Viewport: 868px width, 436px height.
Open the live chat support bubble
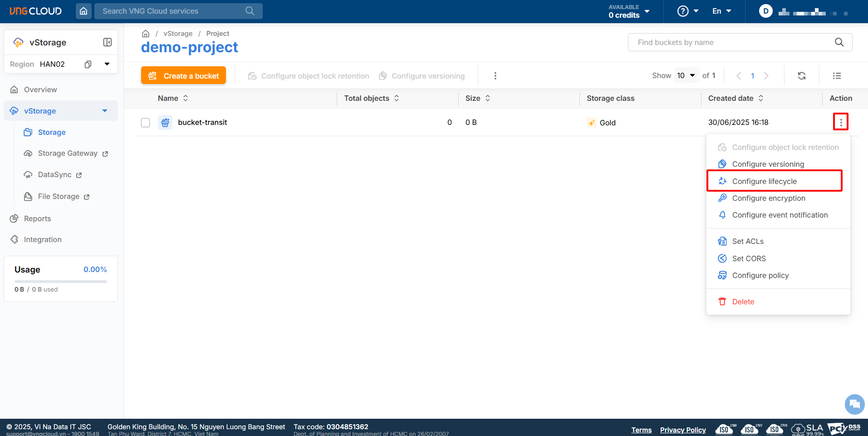[x=854, y=404]
